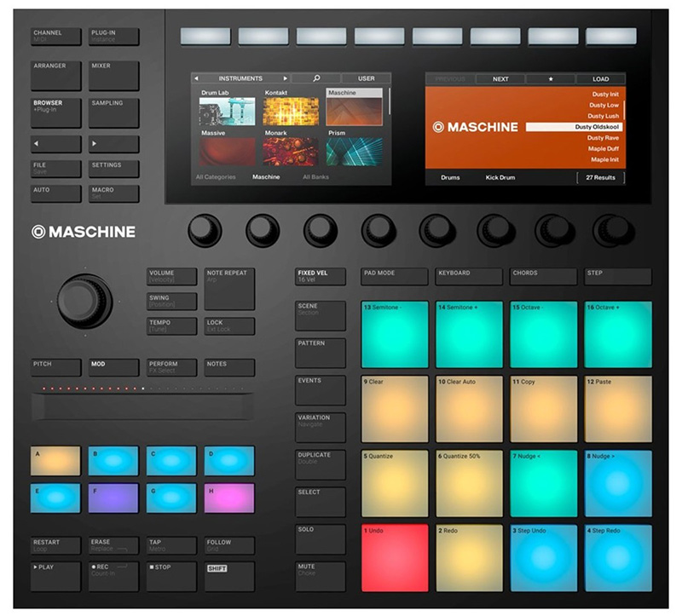Toggle the FIXED VEL button
The width and height of the screenshot is (682, 616).
pyautogui.click(x=321, y=277)
